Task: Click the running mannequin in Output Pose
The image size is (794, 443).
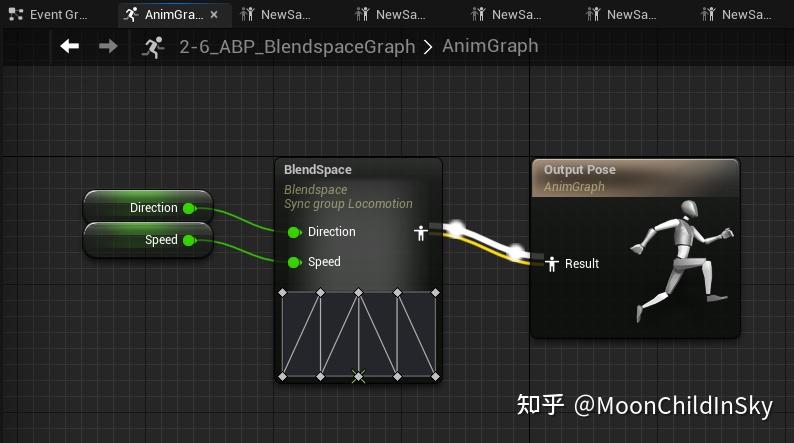Action: 681,259
